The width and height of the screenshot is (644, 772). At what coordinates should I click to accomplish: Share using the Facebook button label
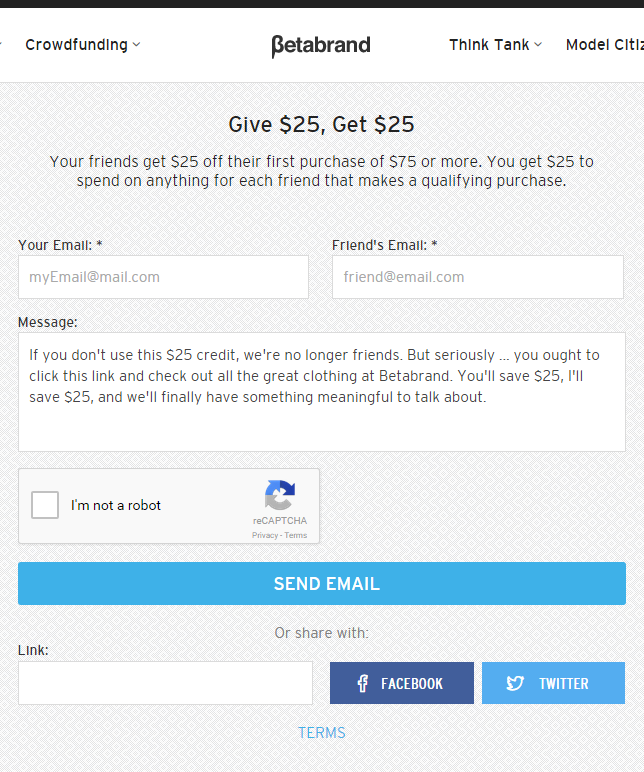411,684
